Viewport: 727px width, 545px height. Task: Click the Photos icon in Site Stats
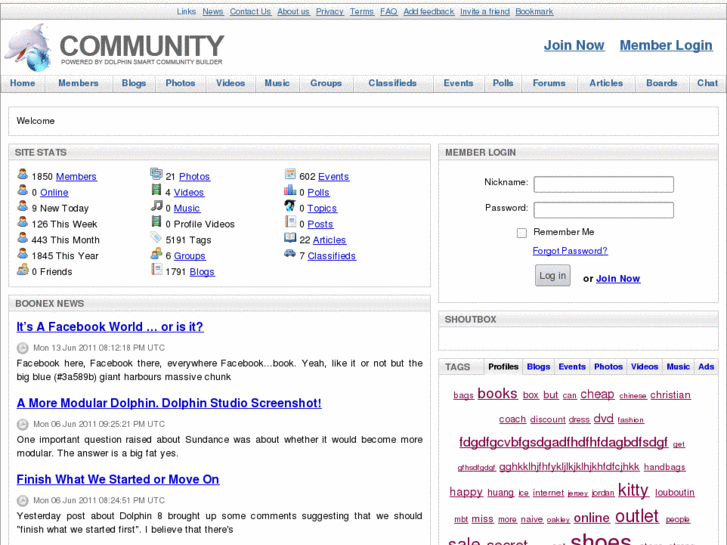tap(156, 174)
